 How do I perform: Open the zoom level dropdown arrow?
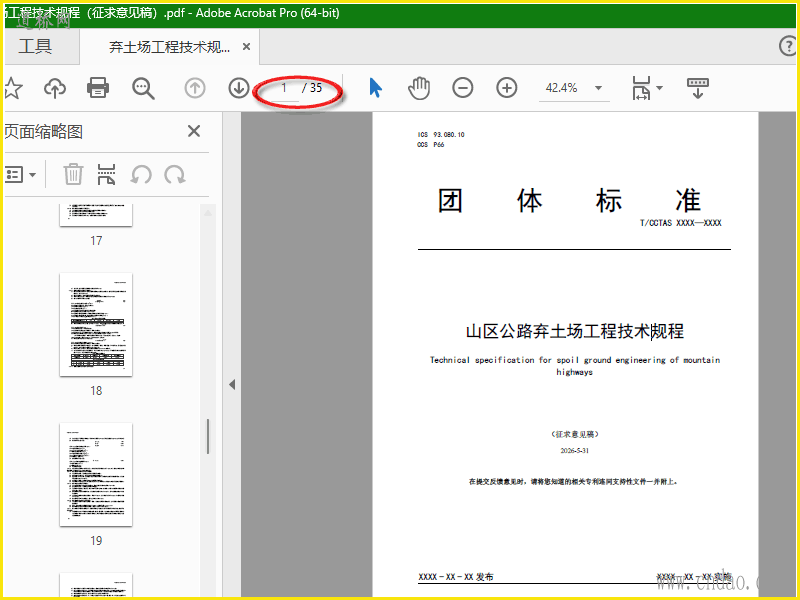[598, 88]
